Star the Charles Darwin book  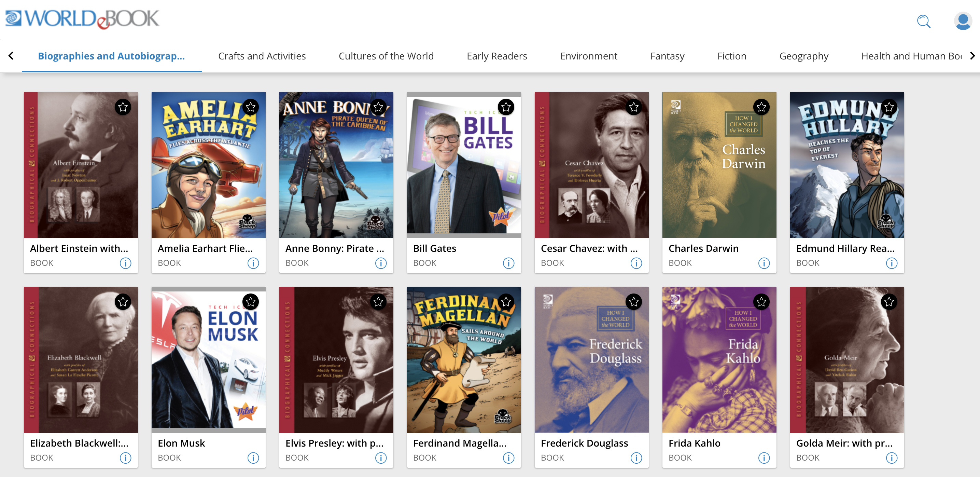(x=761, y=107)
